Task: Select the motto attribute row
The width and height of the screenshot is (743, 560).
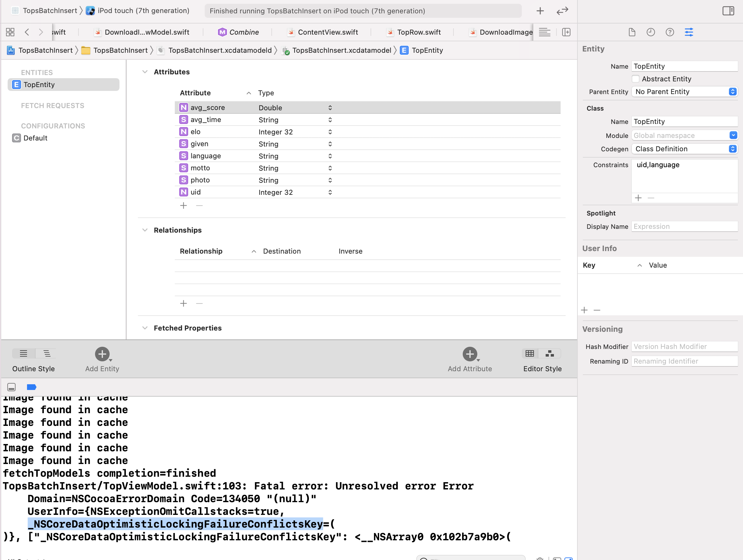Action: click(367, 168)
